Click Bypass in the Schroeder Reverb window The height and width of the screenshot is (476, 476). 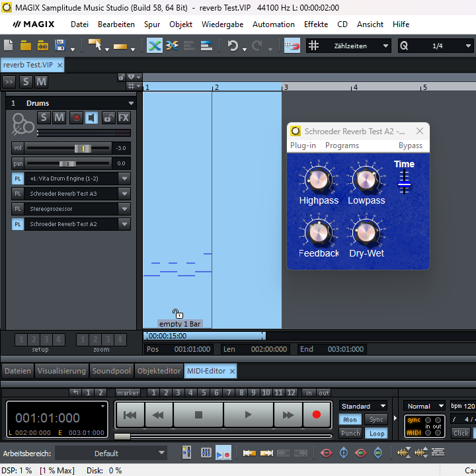(411, 145)
